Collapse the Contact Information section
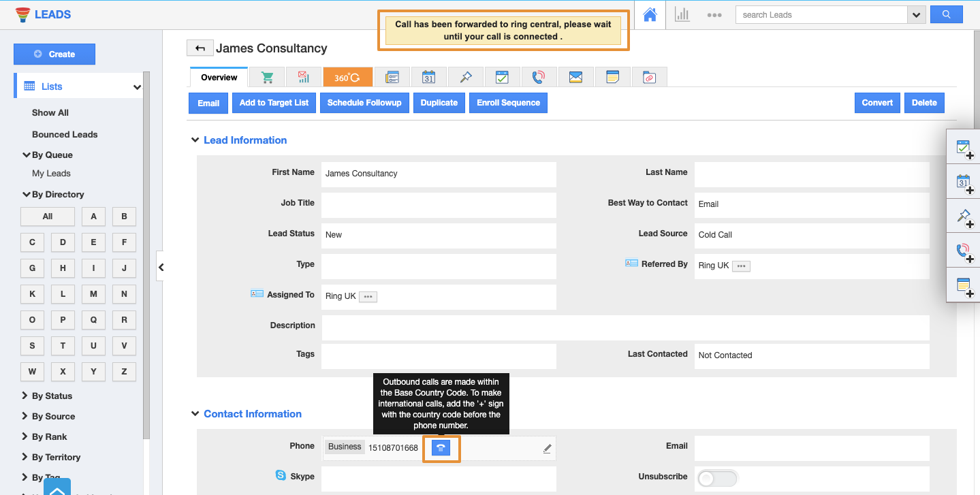 195,414
